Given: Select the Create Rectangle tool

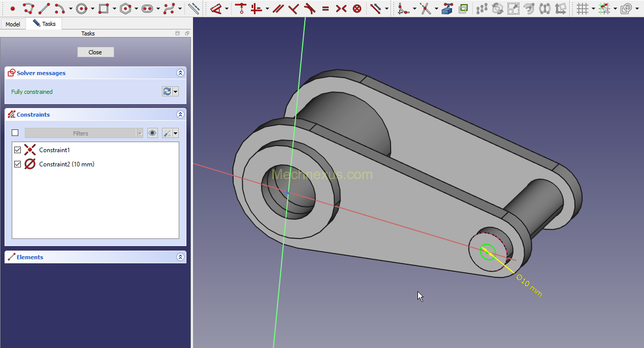Looking at the screenshot, I should (104, 9).
